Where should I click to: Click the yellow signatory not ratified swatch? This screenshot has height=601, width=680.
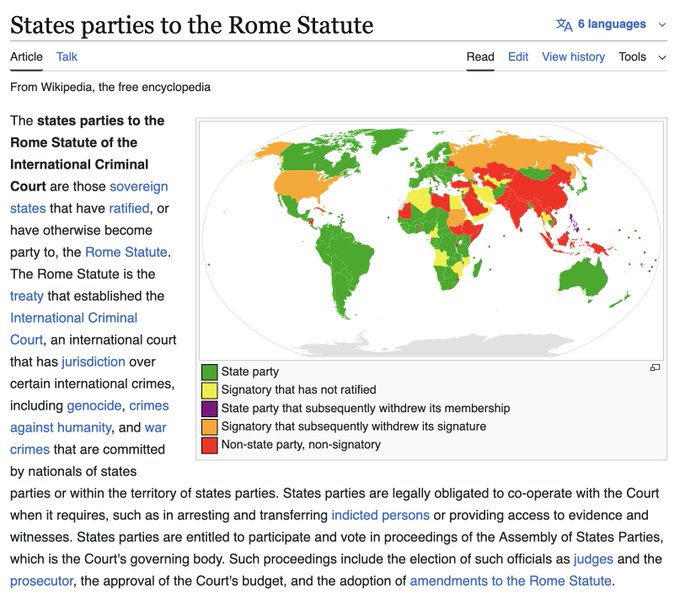209,390
